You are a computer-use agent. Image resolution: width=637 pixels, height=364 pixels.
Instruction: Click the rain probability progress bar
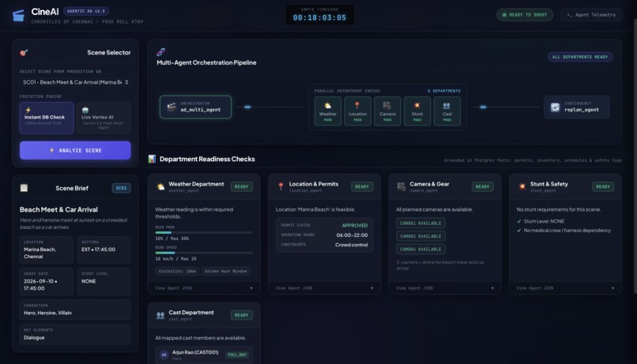[x=204, y=232]
